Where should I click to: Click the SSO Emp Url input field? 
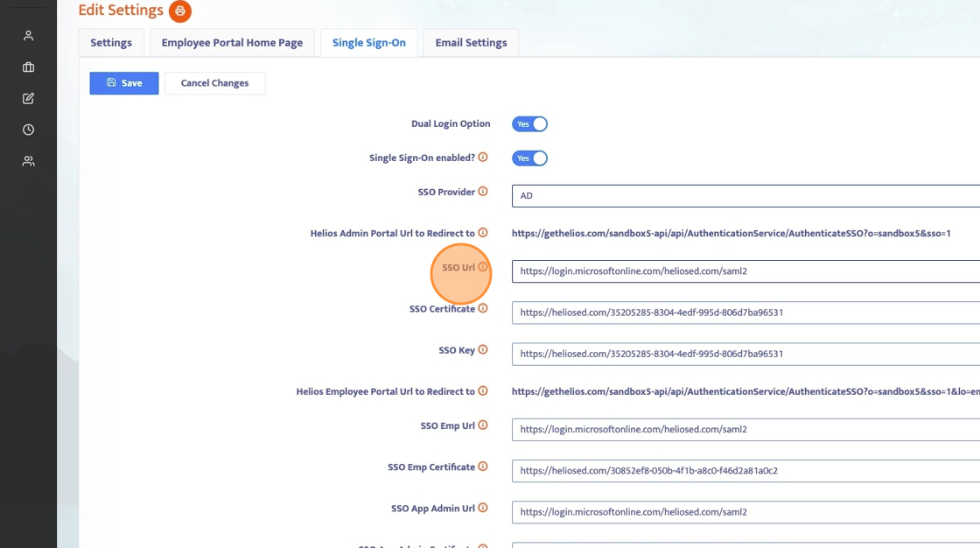click(x=745, y=430)
